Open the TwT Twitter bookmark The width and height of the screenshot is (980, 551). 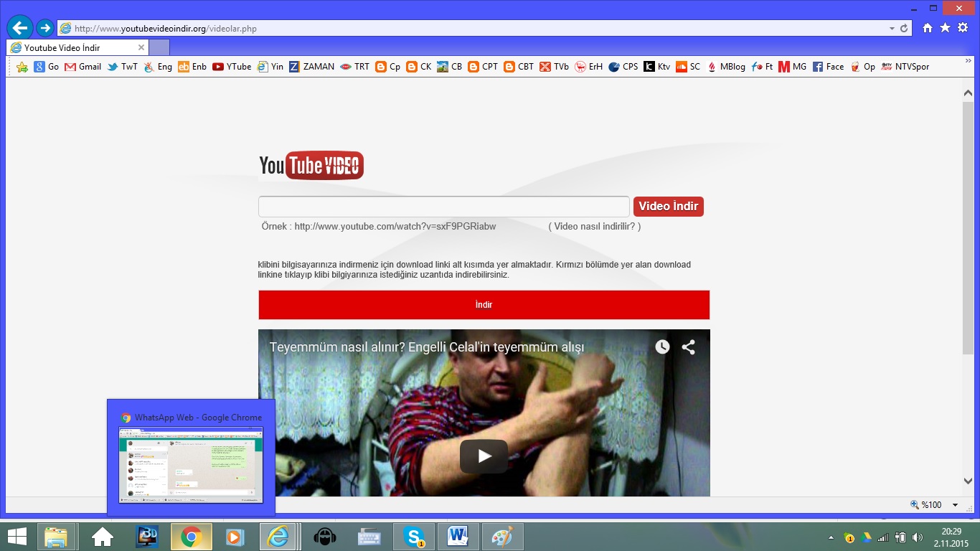point(123,67)
